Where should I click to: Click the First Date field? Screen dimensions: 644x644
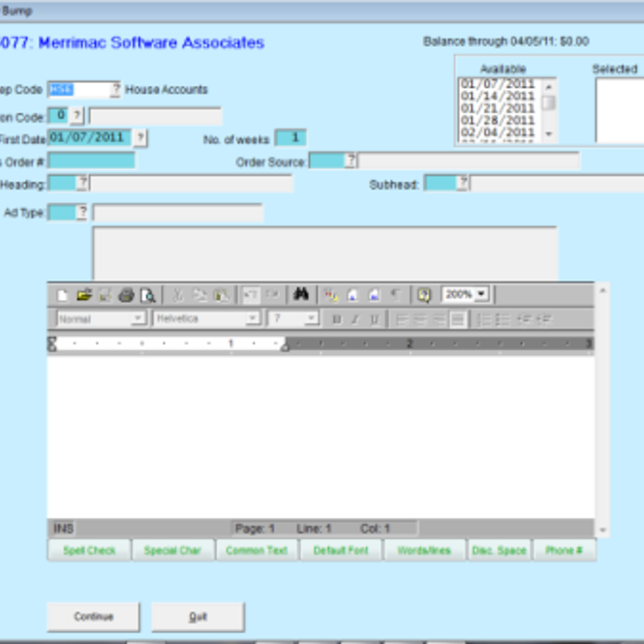pyautogui.click(x=90, y=137)
